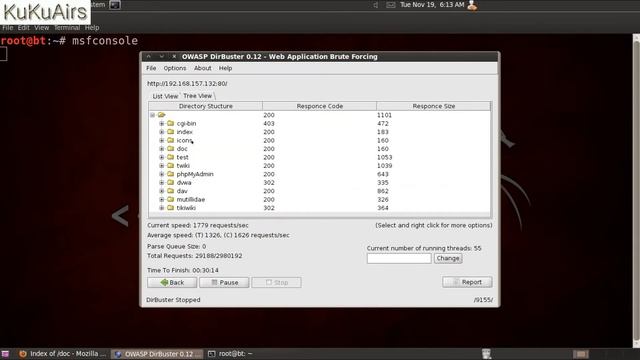Screen dimensions: 640x360
Task: Select the phpMyAdmin directory name
Action: [x=195, y=174]
